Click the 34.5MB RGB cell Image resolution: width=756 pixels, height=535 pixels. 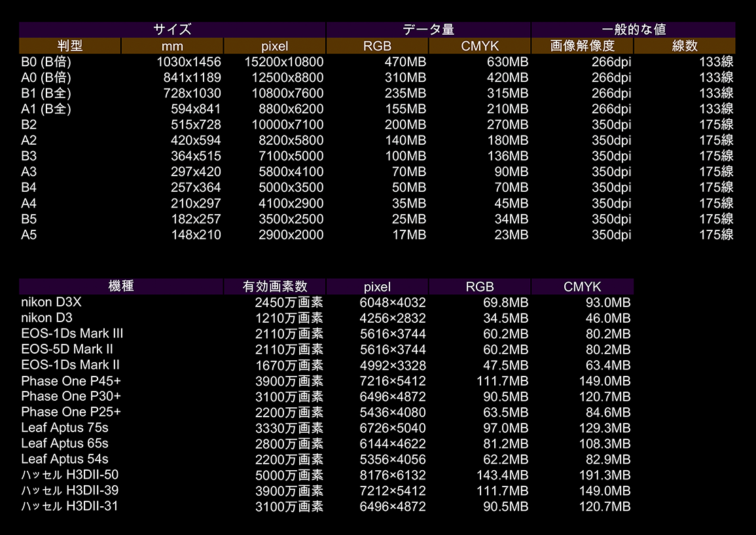point(506,318)
